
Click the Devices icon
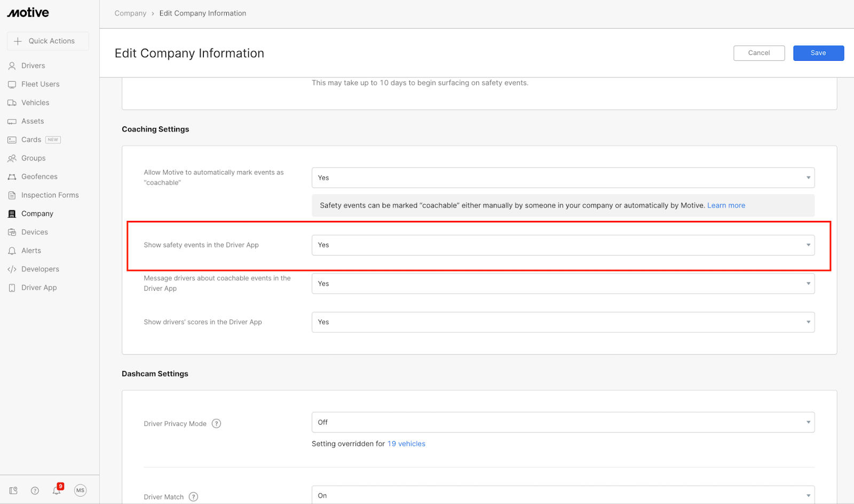pos(12,233)
